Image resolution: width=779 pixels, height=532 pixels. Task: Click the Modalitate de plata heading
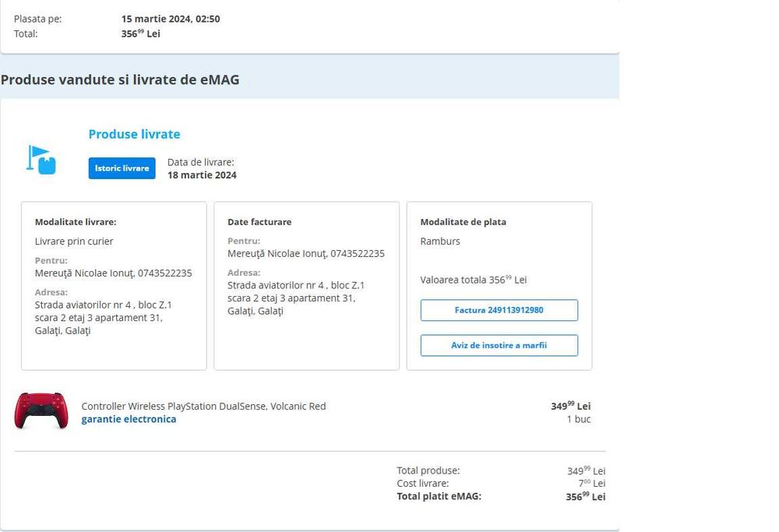coord(463,222)
